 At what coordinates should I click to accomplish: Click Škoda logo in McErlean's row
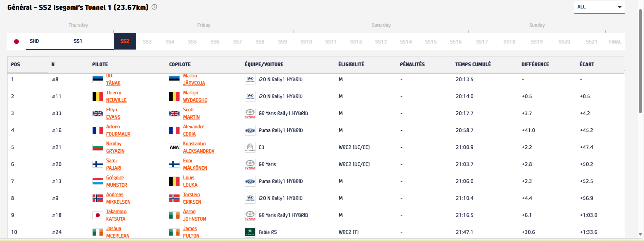coord(250,232)
